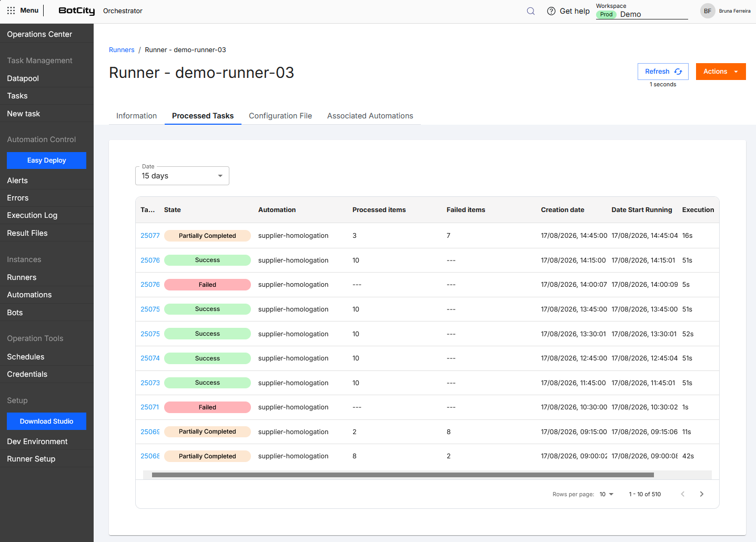Expand the Actions dropdown button

[721, 72]
